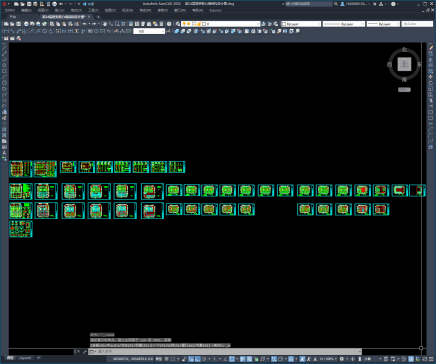
Task: Open the Layer Properties Manager icon
Action: click(178, 24)
